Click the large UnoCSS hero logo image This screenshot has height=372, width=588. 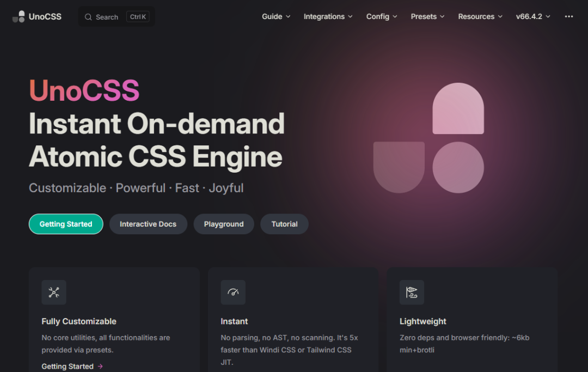[x=428, y=138]
